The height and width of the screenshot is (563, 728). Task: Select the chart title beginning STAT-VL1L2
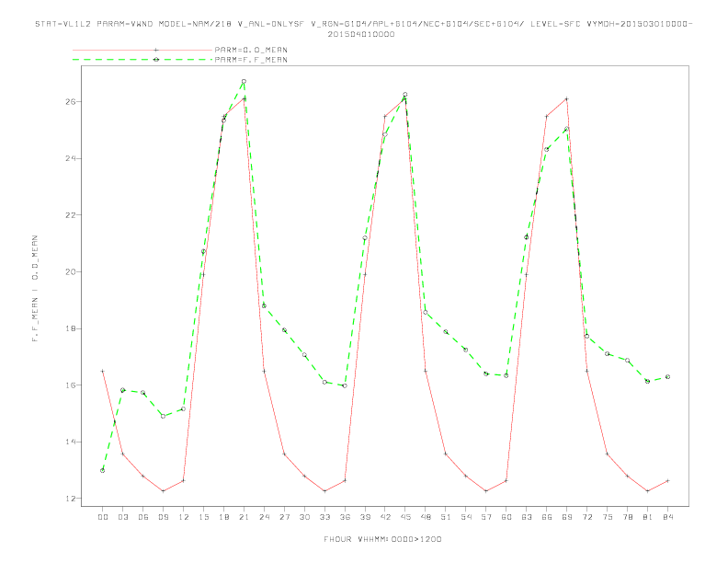(363, 29)
